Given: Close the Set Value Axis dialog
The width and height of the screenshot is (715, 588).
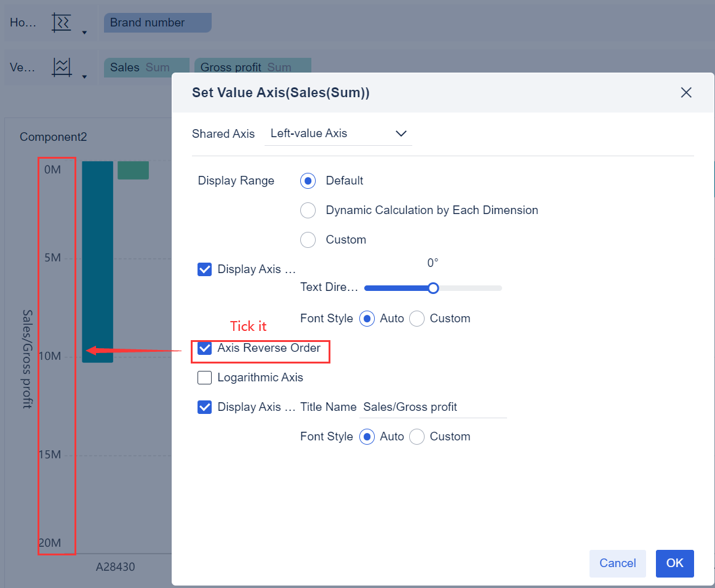Looking at the screenshot, I should tap(686, 92).
